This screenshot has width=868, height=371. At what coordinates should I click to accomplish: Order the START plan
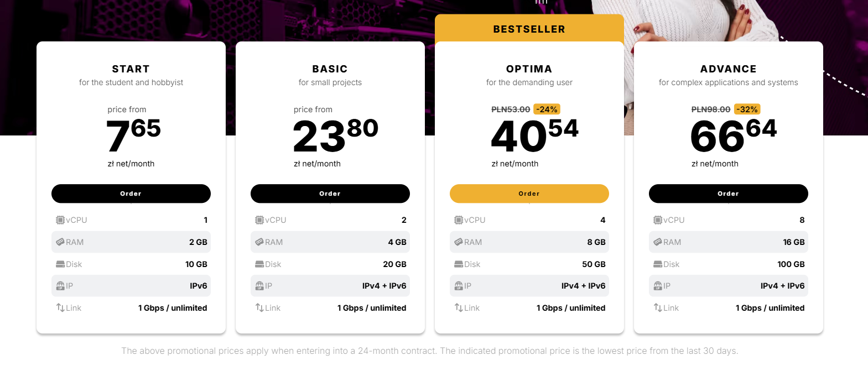tap(131, 194)
